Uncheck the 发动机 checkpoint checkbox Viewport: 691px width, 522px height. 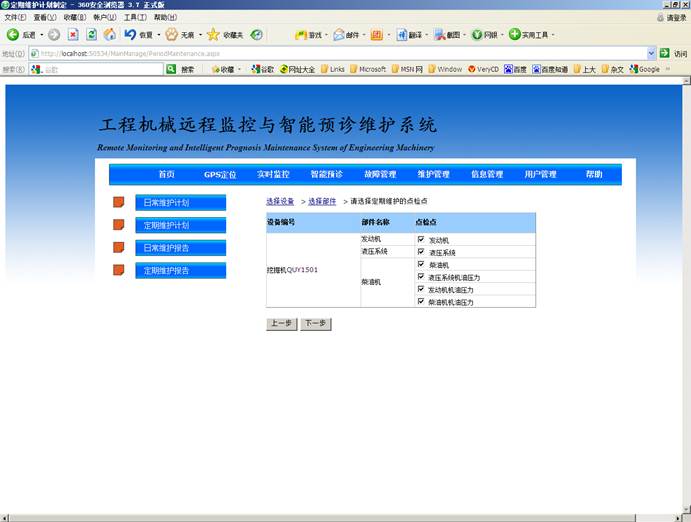point(421,240)
